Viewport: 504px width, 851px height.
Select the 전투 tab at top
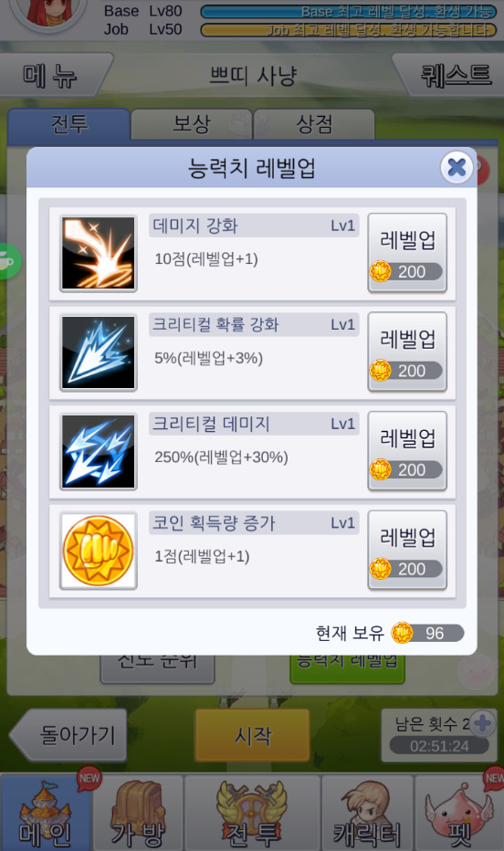click(x=68, y=124)
